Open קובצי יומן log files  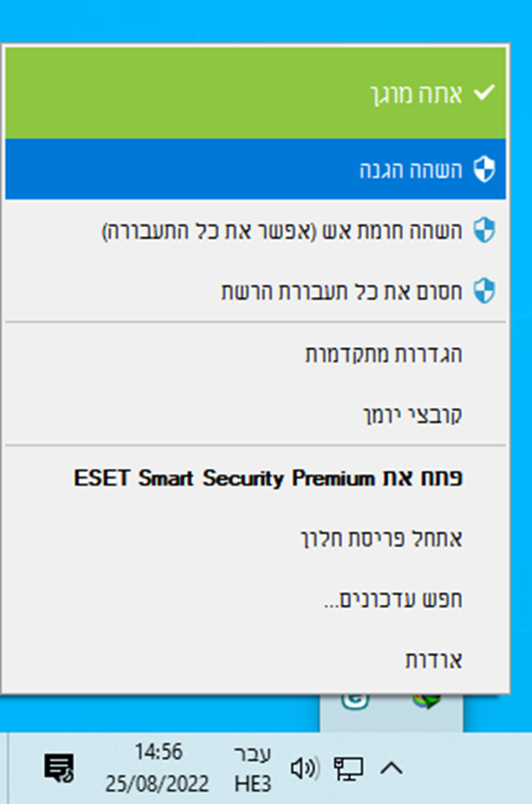(412, 415)
